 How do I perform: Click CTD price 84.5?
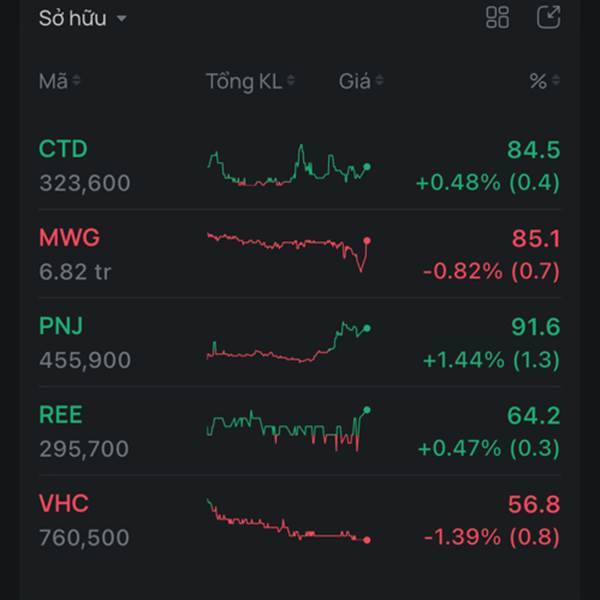coord(533,150)
